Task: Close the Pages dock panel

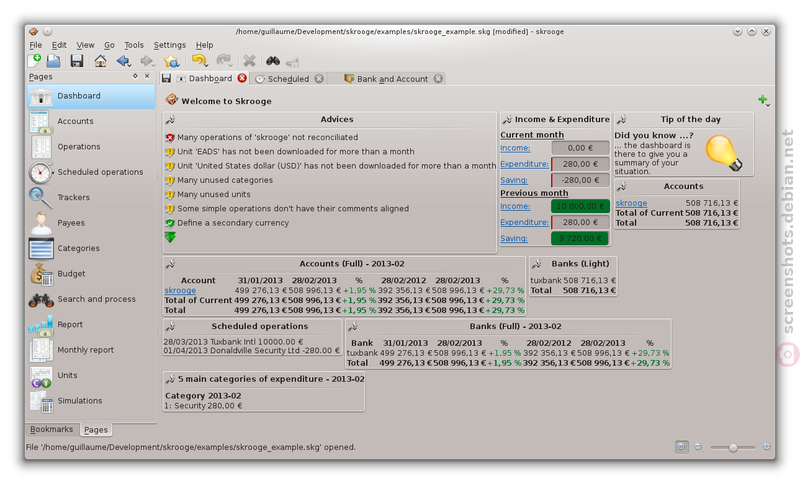Action: click(x=147, y=76)
